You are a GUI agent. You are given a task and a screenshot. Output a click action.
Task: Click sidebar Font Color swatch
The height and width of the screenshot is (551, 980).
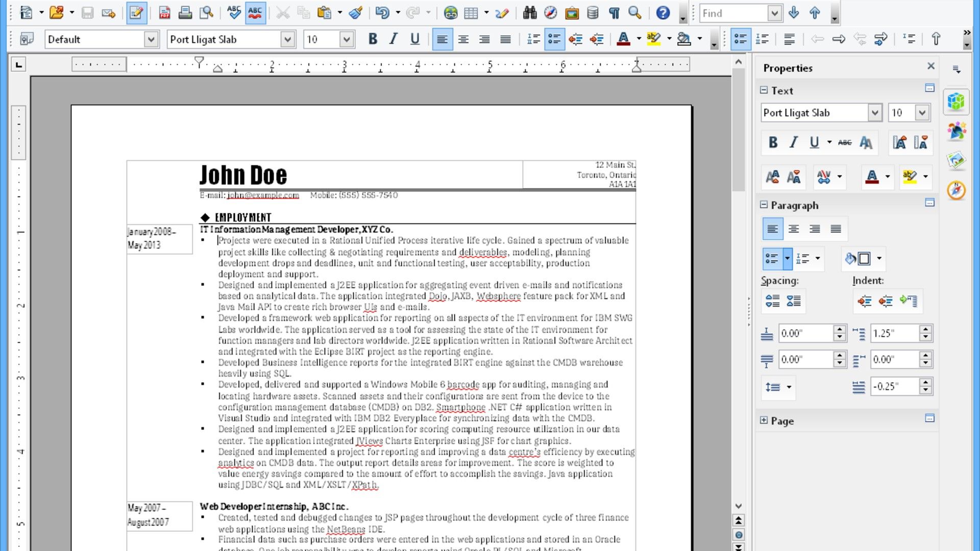coord(872,177)
